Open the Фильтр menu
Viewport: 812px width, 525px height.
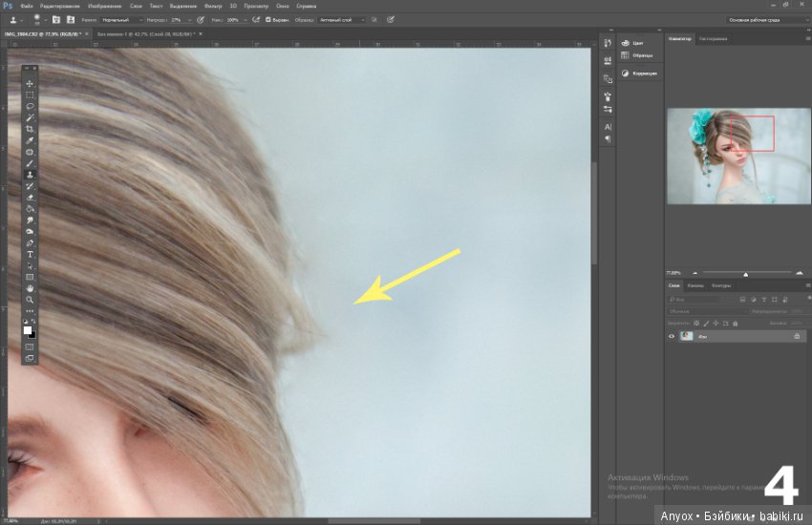213,7
